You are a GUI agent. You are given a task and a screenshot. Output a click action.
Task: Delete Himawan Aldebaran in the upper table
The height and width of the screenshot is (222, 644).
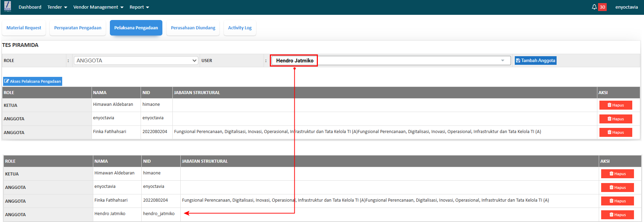(616, 105)
